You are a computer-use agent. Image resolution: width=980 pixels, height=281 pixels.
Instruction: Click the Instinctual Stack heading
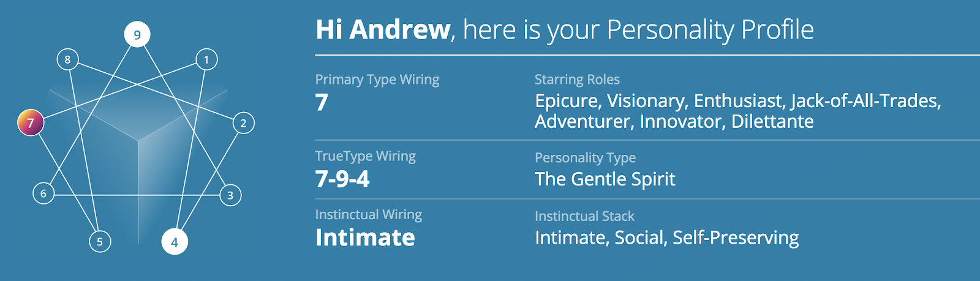[584, 216]
